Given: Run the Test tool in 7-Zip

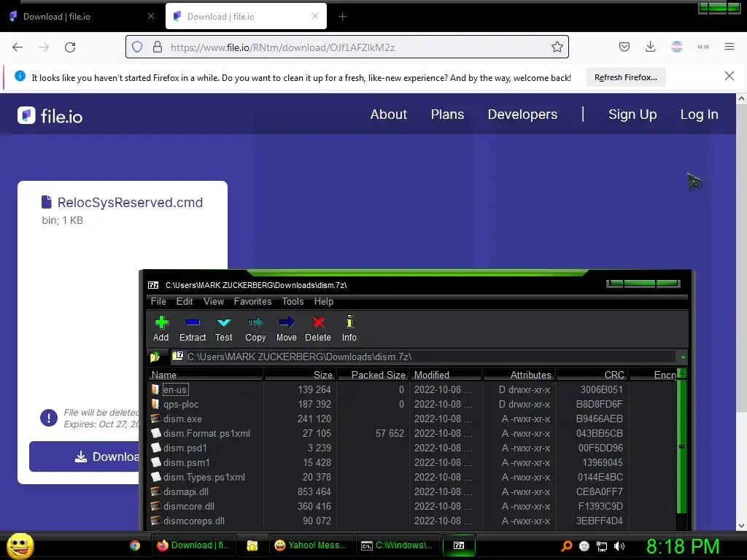Looking at the screenshot, I should pyautogui.click(x=223, y=322).
